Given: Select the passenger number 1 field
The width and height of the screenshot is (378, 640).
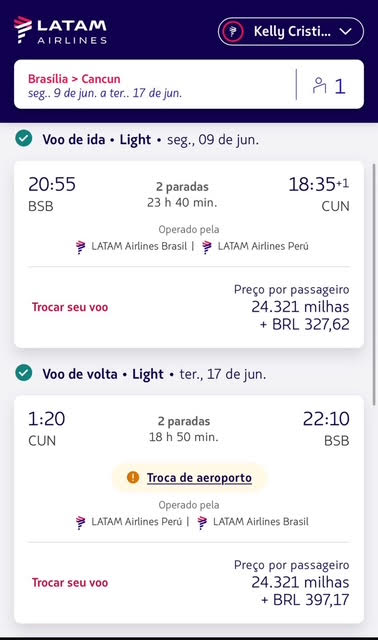Looking at the screenshot, I should coord(340,86).
